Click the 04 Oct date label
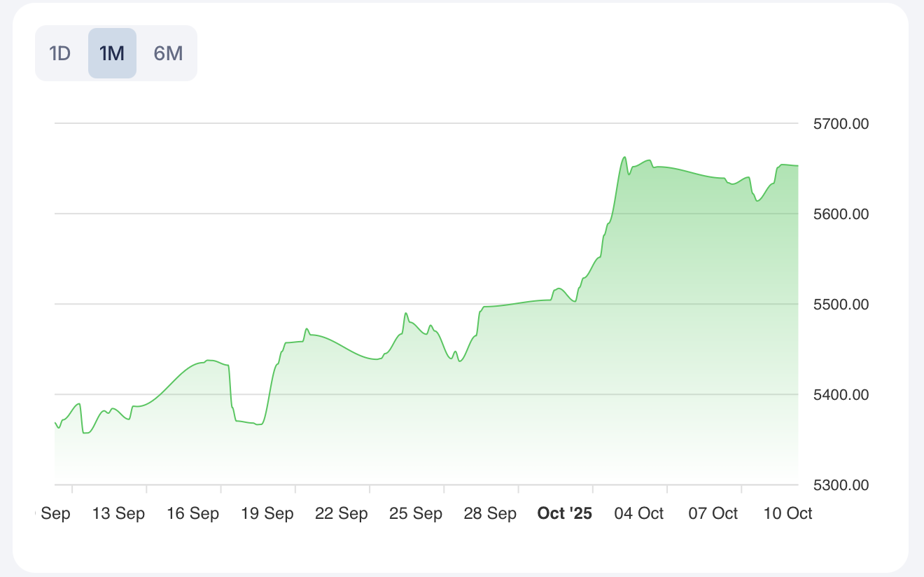The width and height of the screenshot is (924, 577). click(638, 513)
